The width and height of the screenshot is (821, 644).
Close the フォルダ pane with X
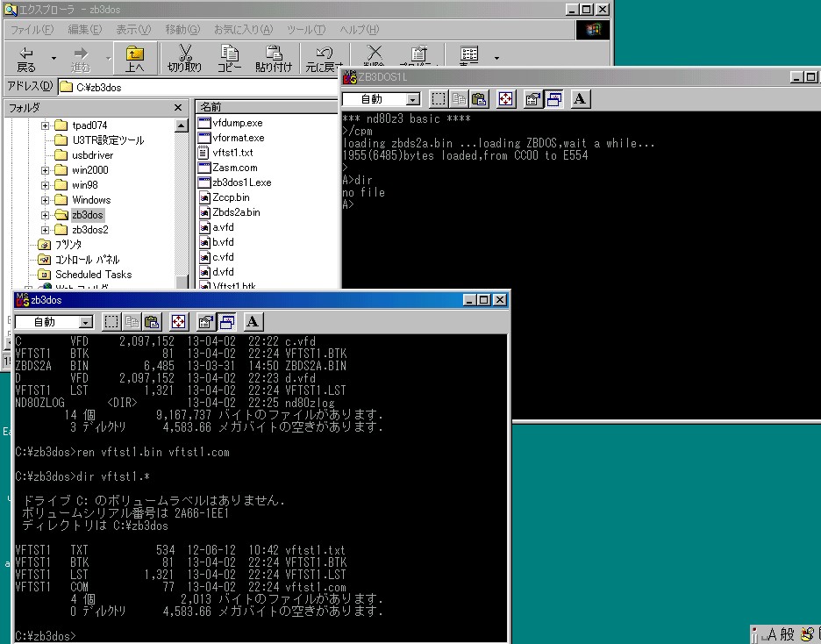178,108
